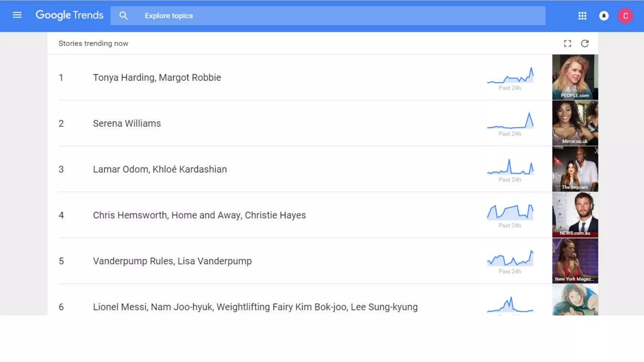Open the account avatar 'C'
Image resolution: width=644 pixels, height=362 pixels.
point(625,16)
